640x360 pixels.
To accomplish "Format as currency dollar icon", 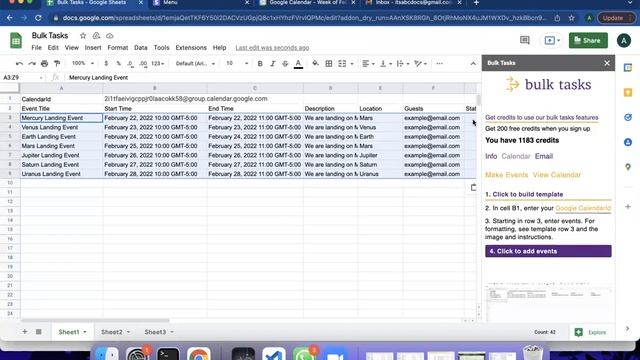I will tap(106, 64).
